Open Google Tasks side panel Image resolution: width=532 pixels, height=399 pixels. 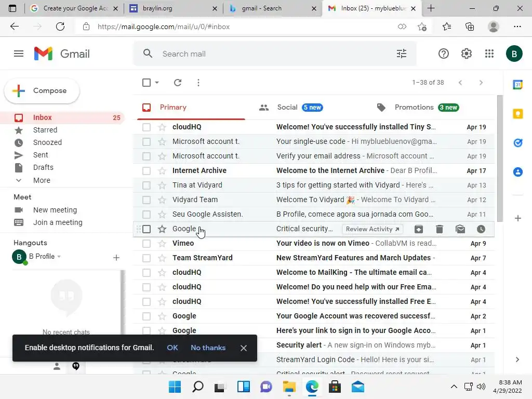[518, 143]
